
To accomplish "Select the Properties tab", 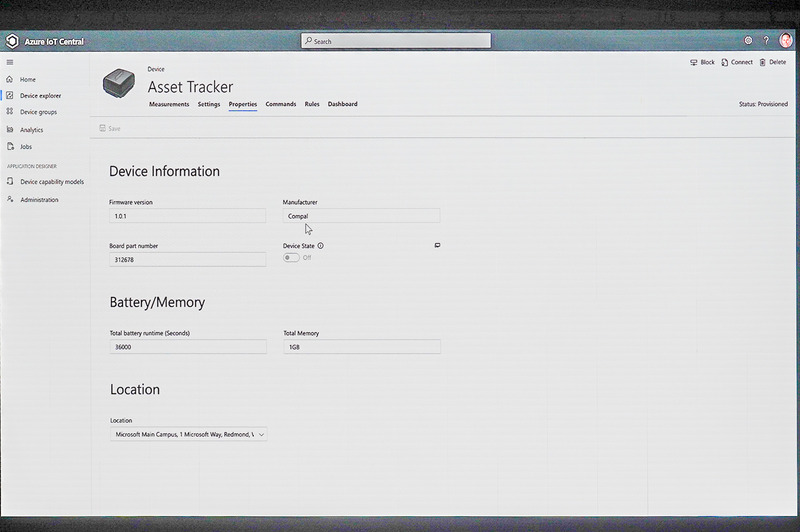I will (x=243, y=104).
